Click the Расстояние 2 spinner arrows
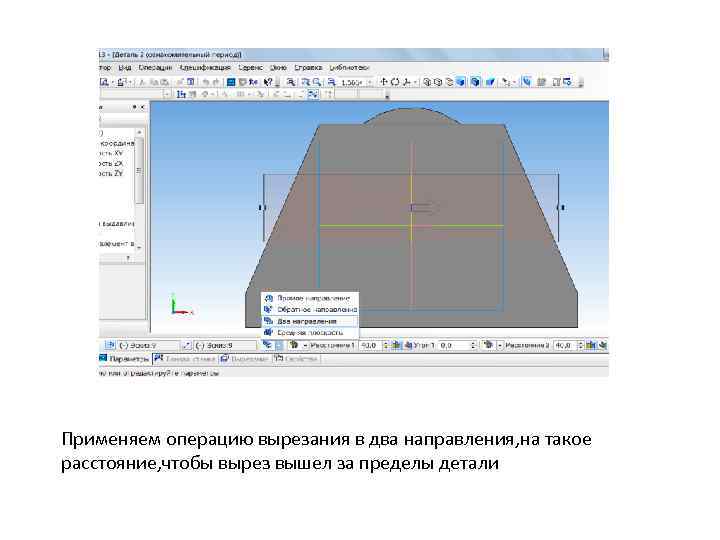The image size is (720, 540). tap(580, 345)
